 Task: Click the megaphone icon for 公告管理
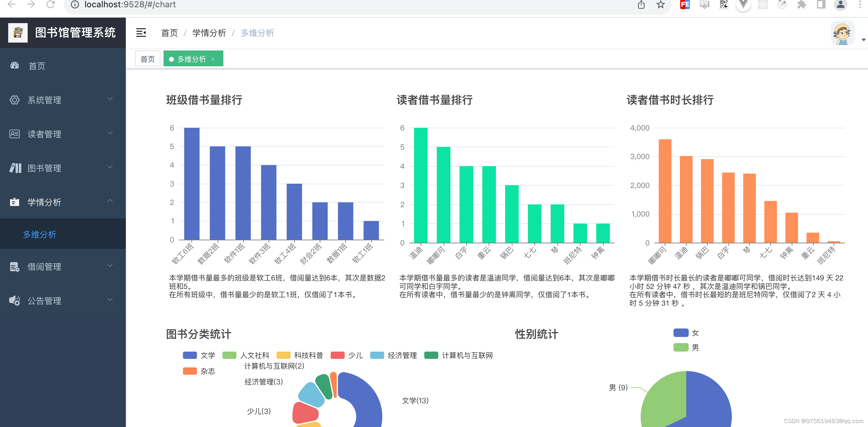click(15, 300)
